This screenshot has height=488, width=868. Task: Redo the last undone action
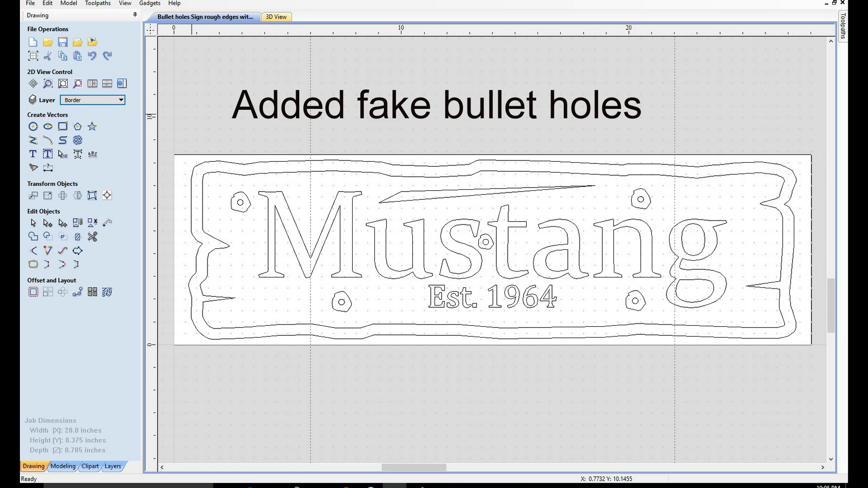(107, 56)
